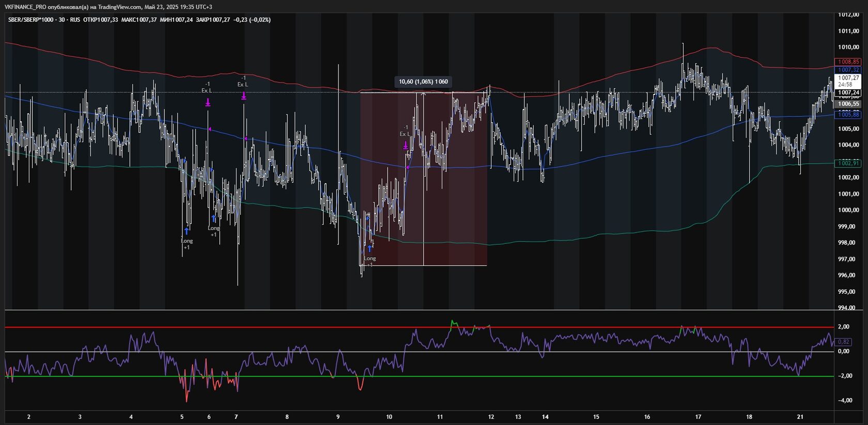The image size is (868, 425).
Task: Click date label 18 on time axis
Action: [x=749, y=417]
